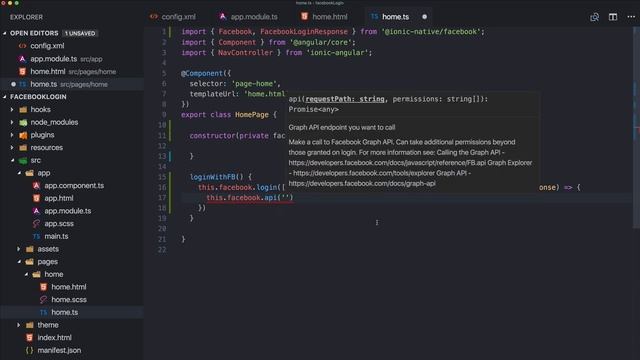Collapse the src folder arrow
The width and height of the screenshot is (640, 360).
tap(12, 160)
